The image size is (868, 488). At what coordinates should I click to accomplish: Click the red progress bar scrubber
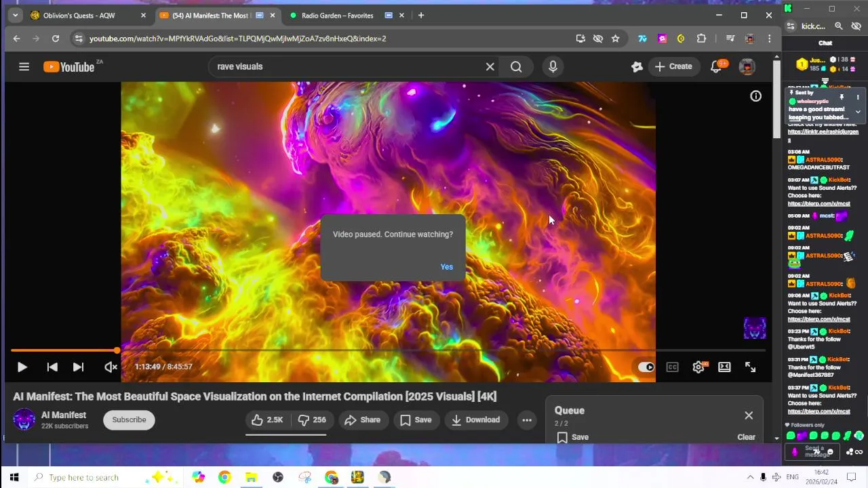117,350
